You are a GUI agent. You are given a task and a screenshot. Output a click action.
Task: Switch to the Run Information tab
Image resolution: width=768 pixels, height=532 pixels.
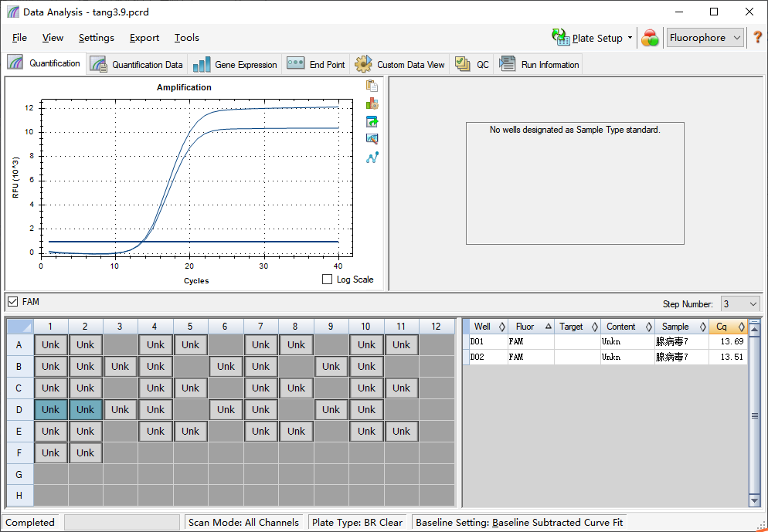[539, 64]
